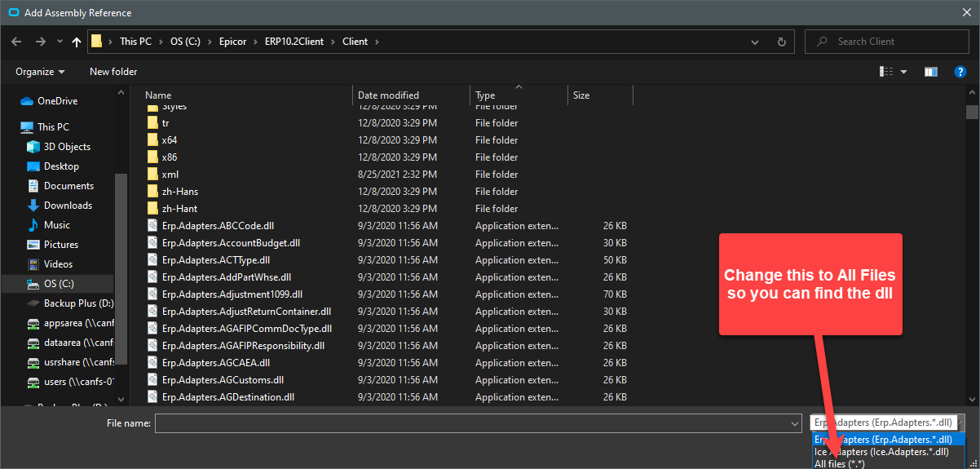Go up one folder level
This screenshot has height=469, width=980.
pos(77,42)
